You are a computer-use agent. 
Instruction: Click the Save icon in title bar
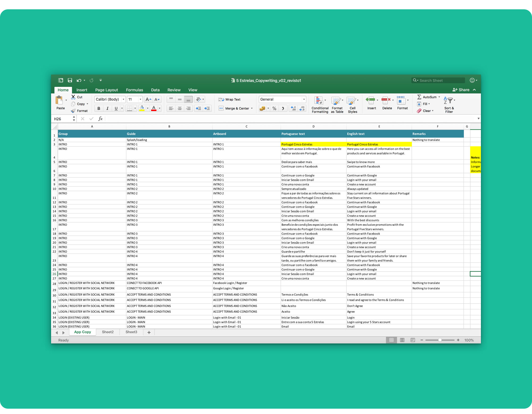pyautogui.click(x=70, y=80)
